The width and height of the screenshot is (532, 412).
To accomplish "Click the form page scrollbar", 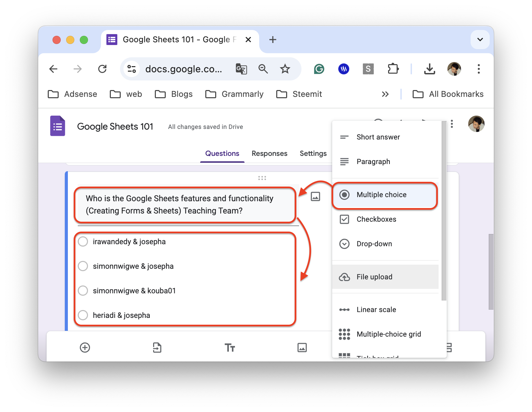I will coord(491,272).
